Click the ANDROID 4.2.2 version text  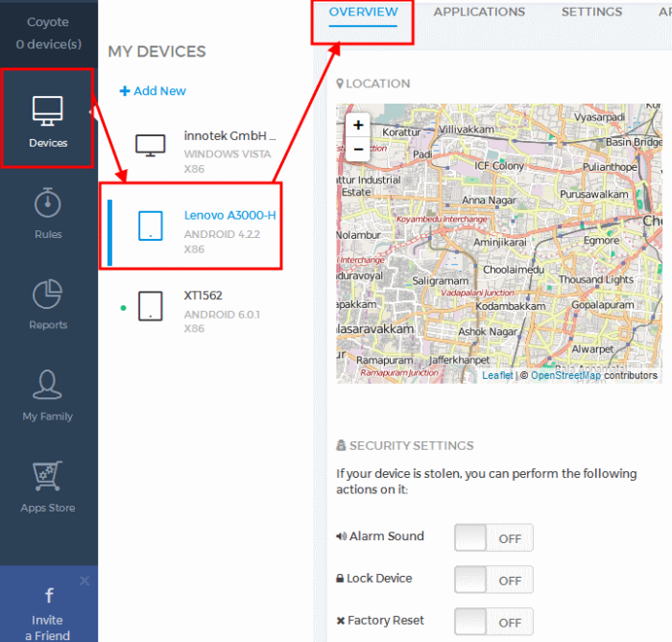(222, 234)
